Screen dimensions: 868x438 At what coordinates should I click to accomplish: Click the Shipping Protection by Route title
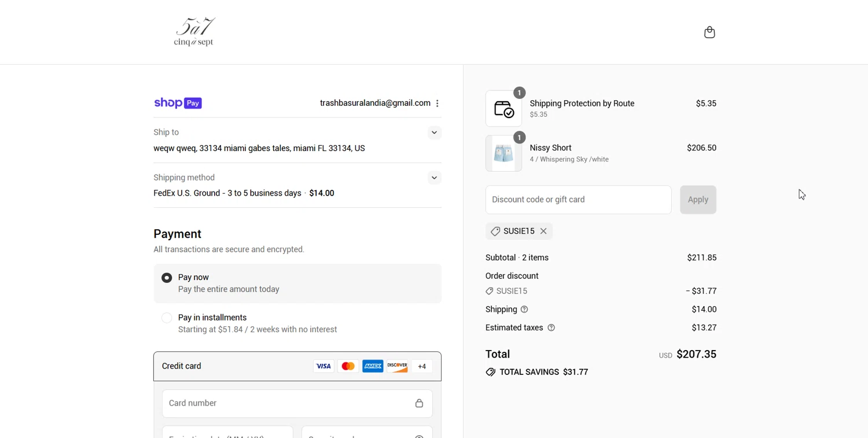coord(582,104)
